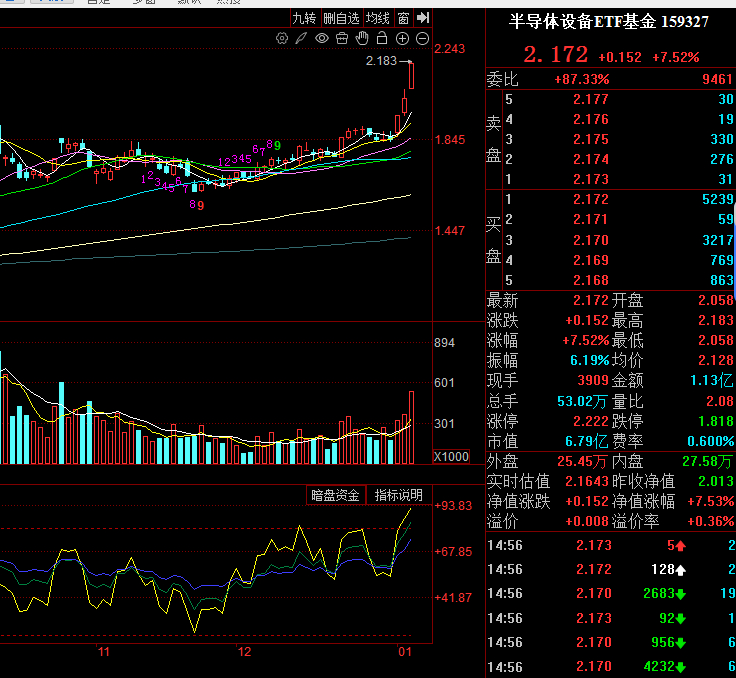Screen dimensions: 736x678
Task: Click the 外盘 value 25.45万
Action: pyautogui.click(x=582, y=462)
